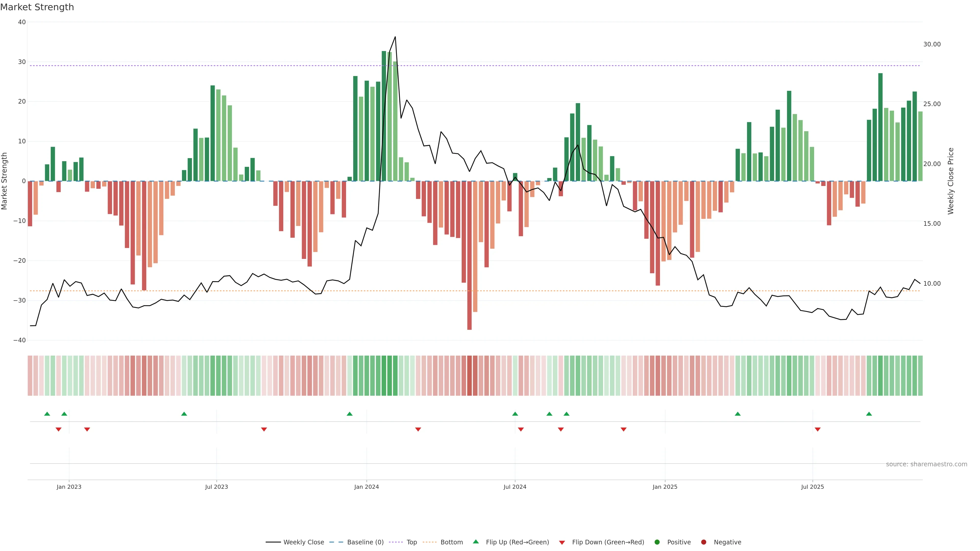Click the Jul 2025 x-axis label
This screenshot has width=980, height=551.
[812, 487]
